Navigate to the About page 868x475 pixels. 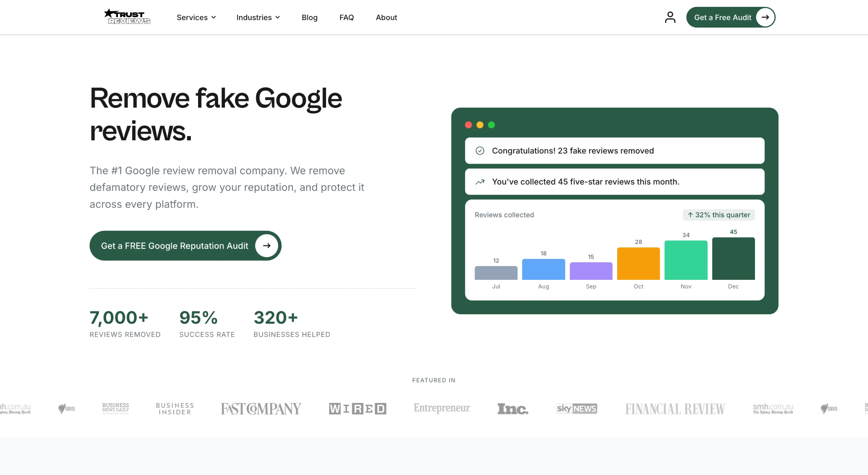[x=386, y=17]
